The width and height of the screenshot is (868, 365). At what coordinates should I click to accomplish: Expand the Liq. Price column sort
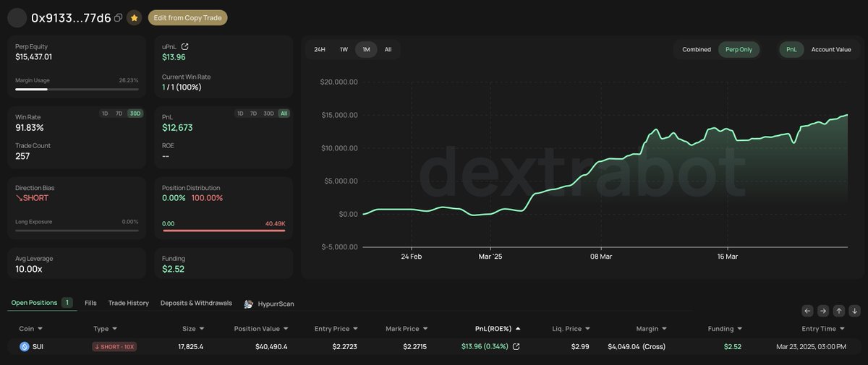[587, 329]
